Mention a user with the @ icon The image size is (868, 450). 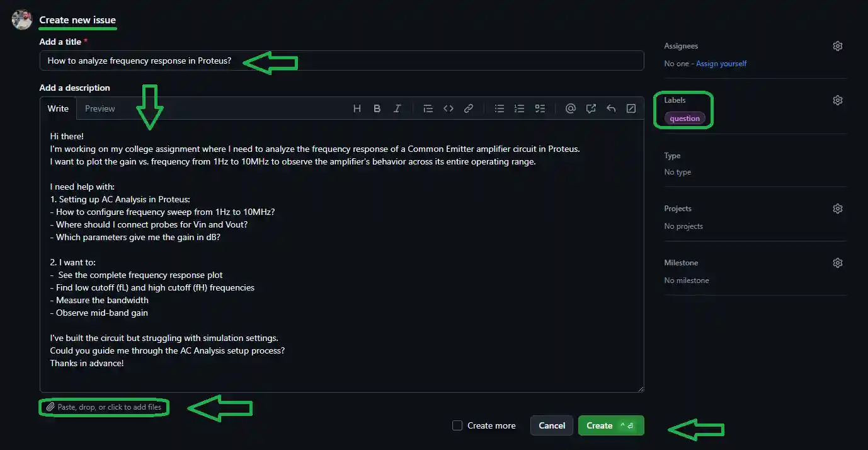tap(571, 108)
